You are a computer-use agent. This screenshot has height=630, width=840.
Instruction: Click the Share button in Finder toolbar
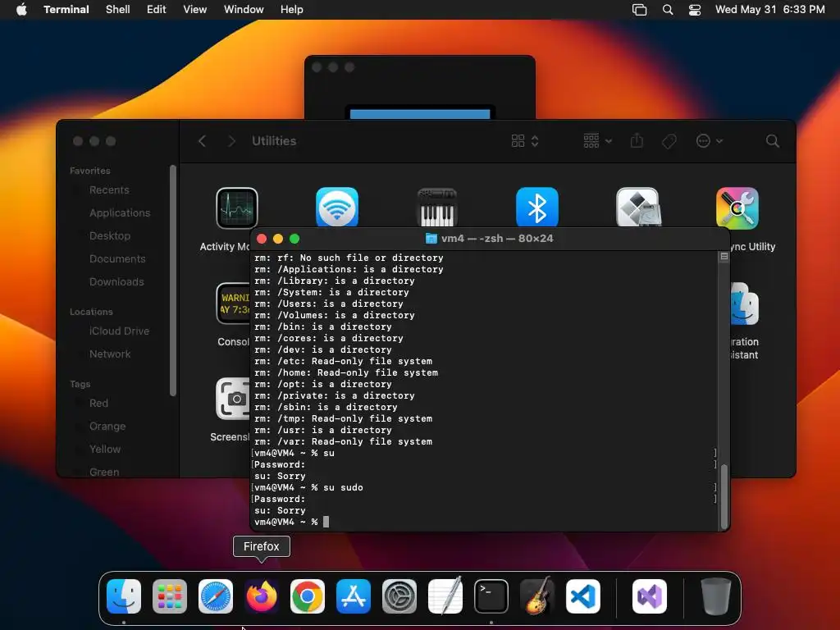click(637, 141)
